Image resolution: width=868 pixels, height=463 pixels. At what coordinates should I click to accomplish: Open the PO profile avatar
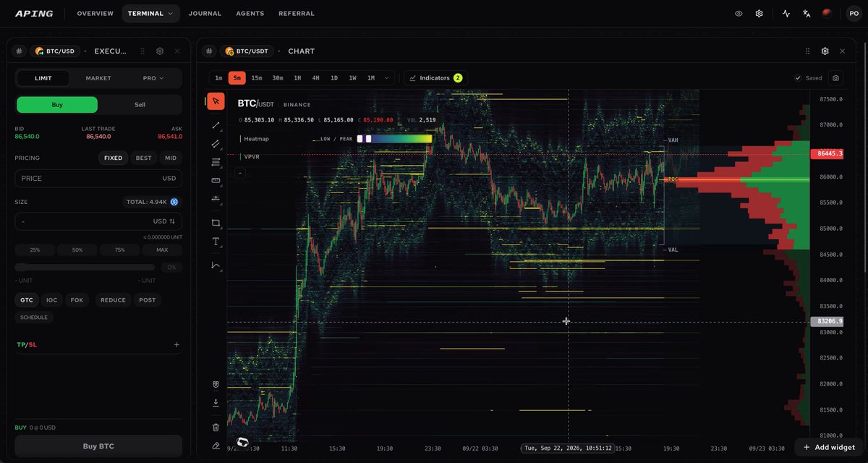coord(854,14)
